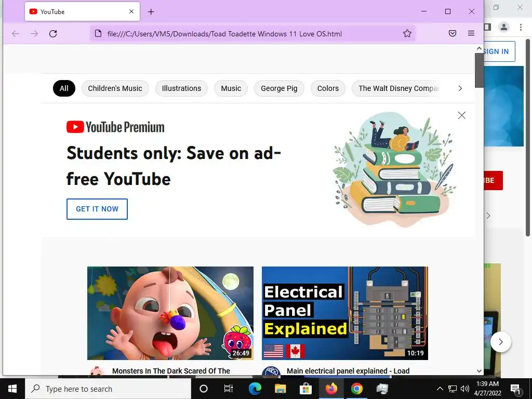Open the network status tray icon
The width and height of the screenshot is (532, 399).
pyautogui.click(x=453, y=389)
